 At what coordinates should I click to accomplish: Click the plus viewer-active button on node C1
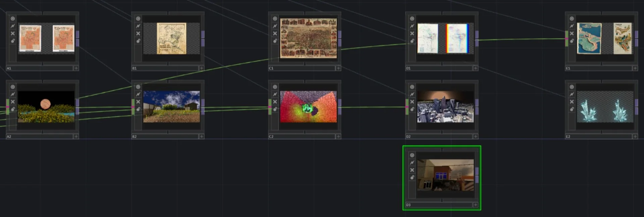(x=338, y=68)
